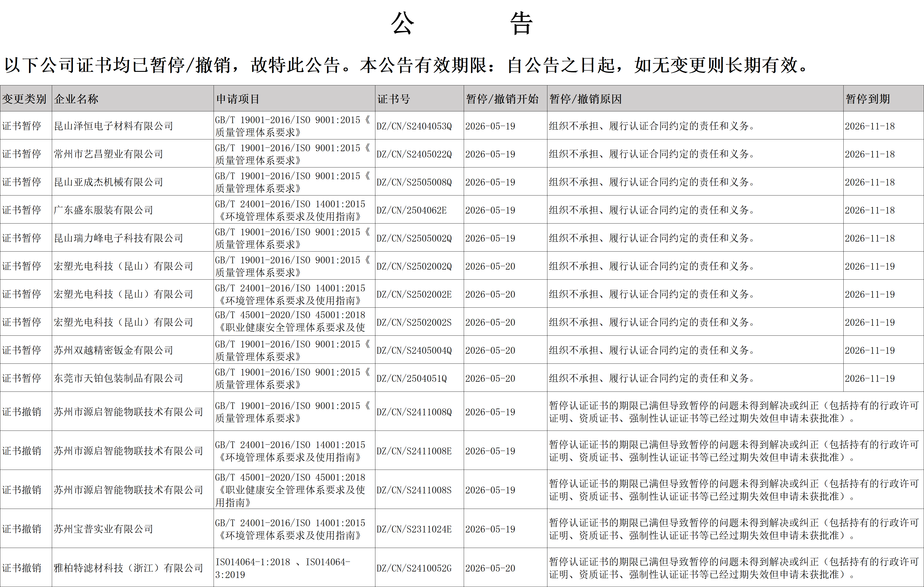Screen dimensions: 924x587
Task: Click expiry date 2026-11-19 in 苏州双越精密钣金 row
Action: 870,350
